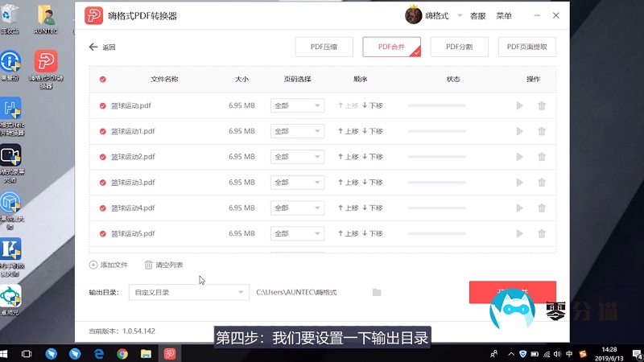
Task: Click the progress bar for 篮球运动3.pdf
Action: click(436, 183)
